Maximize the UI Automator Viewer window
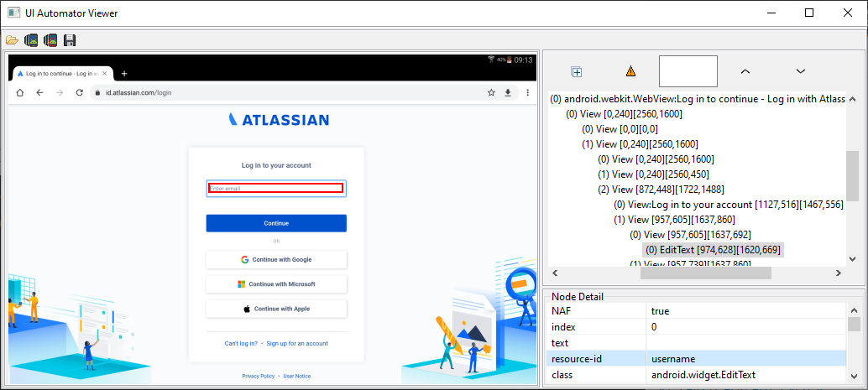The width and height of the screenshot is (868, 390). coord(809,13)
